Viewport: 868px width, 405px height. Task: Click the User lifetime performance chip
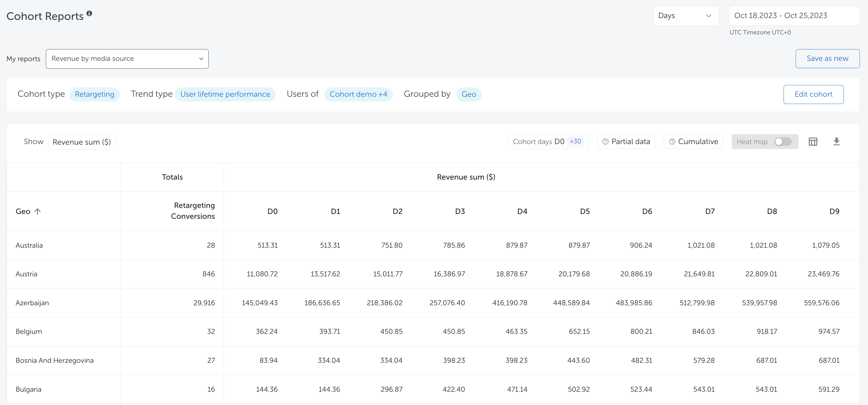225,94
